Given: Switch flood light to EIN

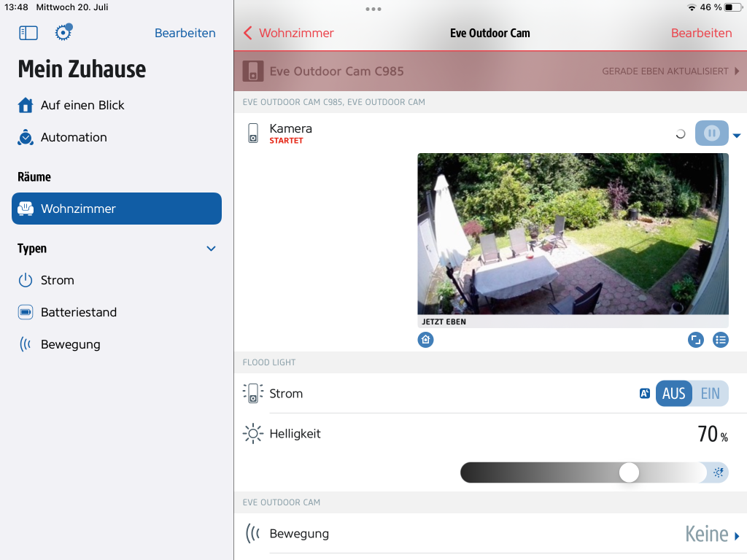Looking at the screenshot, I should coord(710,393).
